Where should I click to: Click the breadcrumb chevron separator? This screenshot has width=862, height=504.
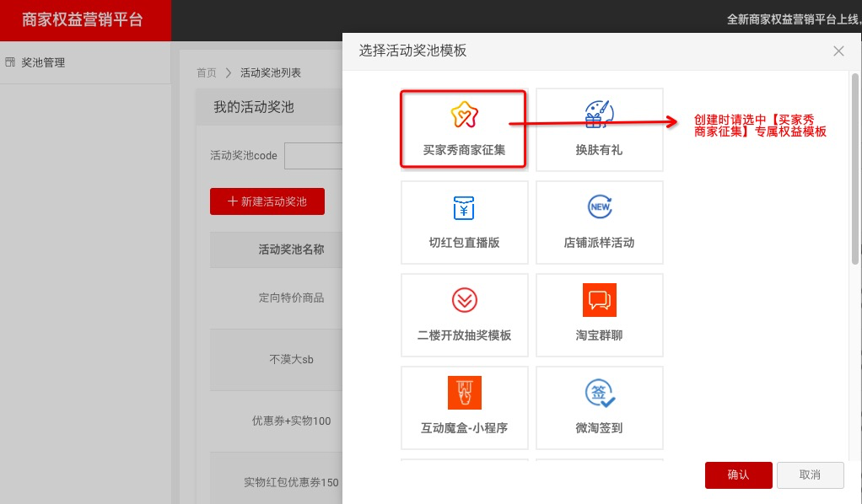[x=228, y=72]
